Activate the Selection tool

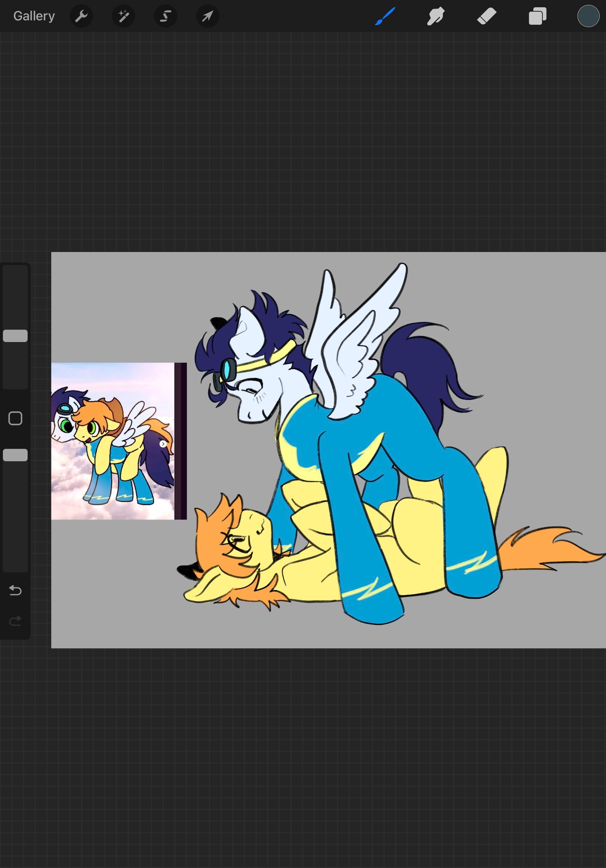tap(165, 16)
